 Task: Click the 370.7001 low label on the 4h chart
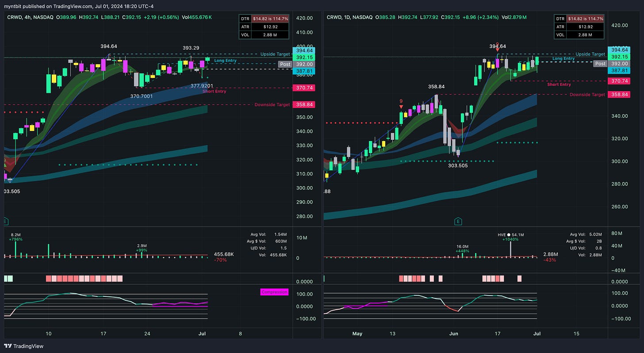point(141,96)
